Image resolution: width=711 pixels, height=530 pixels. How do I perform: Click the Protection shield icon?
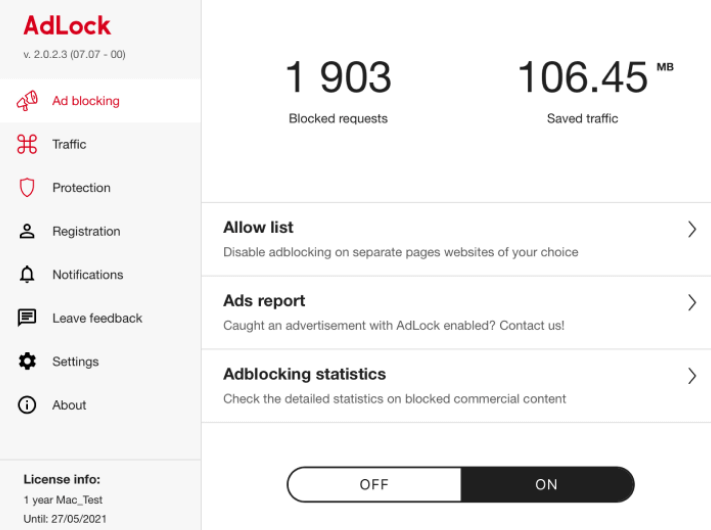[27, 188]
